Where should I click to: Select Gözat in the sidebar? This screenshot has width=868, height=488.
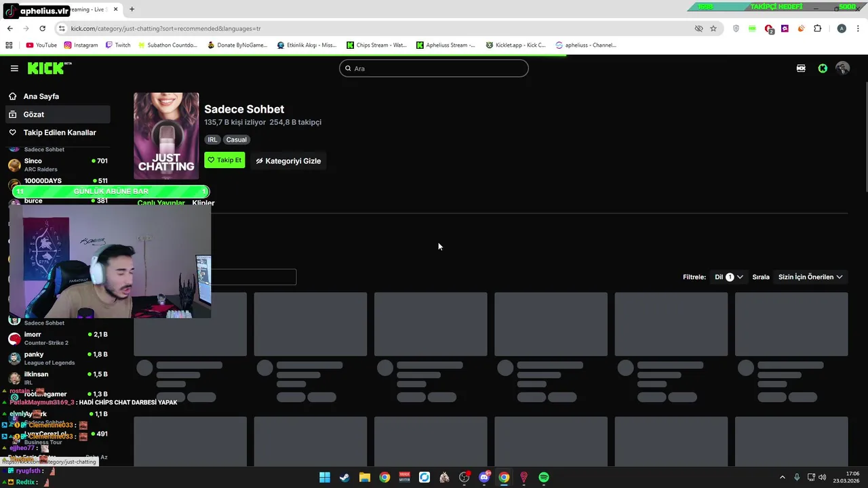pos(57,115)
